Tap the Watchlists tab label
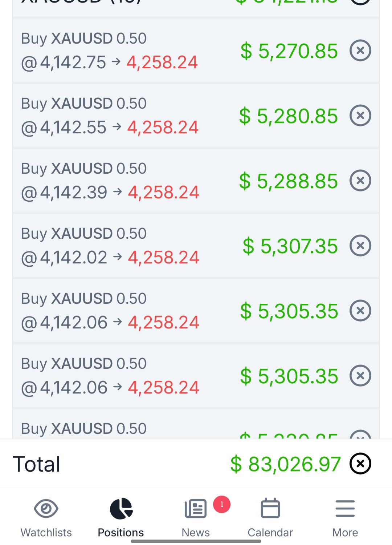This screenshot has height=545, width=392. [46, 532]
